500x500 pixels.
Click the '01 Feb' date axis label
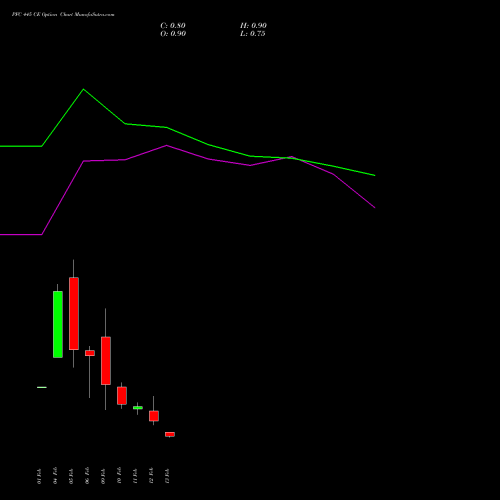39,476
